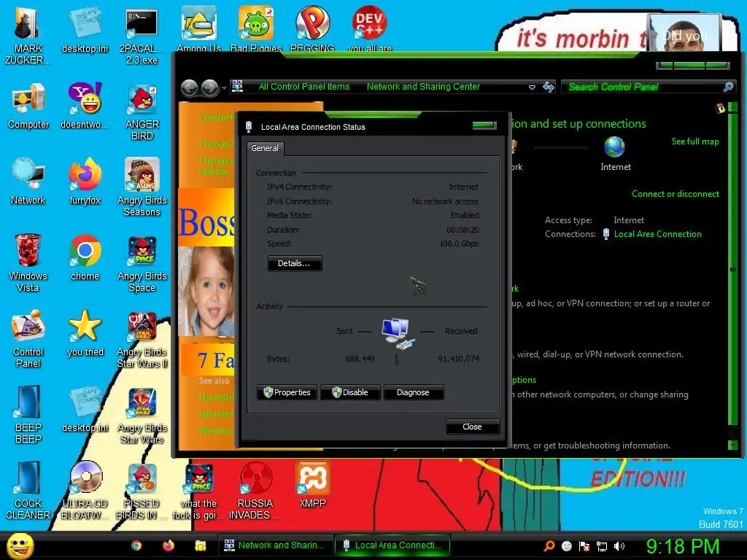Select the General tab
This screenshot has width=747, height=560.
[265, 148]
